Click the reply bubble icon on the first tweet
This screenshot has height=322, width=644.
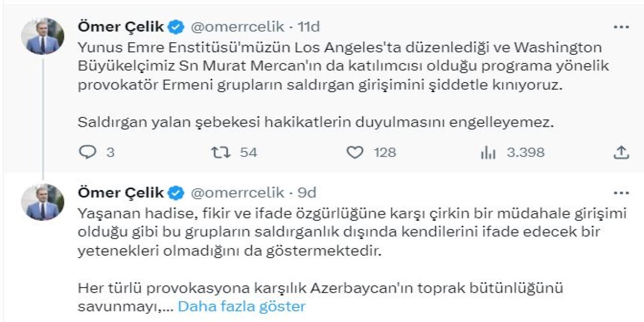point(90,152)
